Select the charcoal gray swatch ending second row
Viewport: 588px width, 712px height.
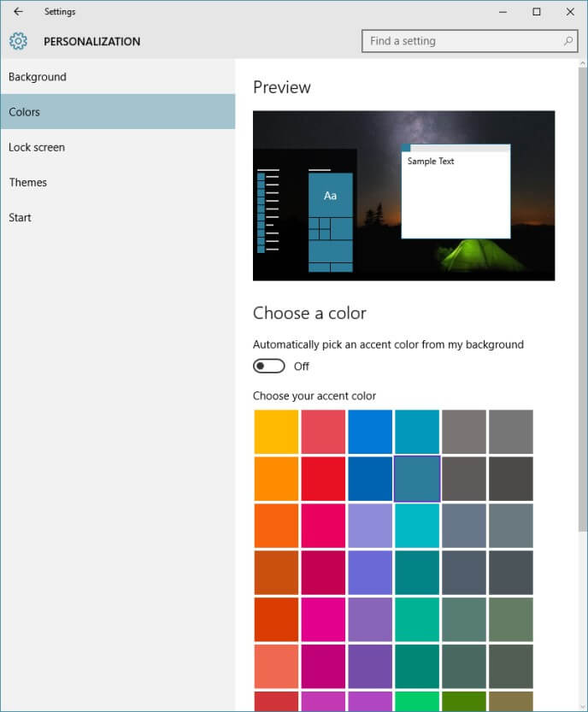click(x=511, y=479)
